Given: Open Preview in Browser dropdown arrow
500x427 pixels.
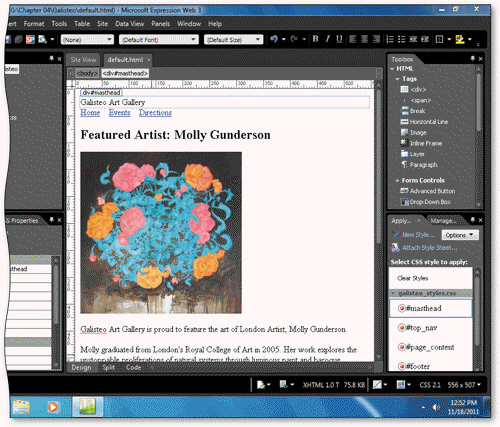Looking at the screenshot, I should coord(52,40).
